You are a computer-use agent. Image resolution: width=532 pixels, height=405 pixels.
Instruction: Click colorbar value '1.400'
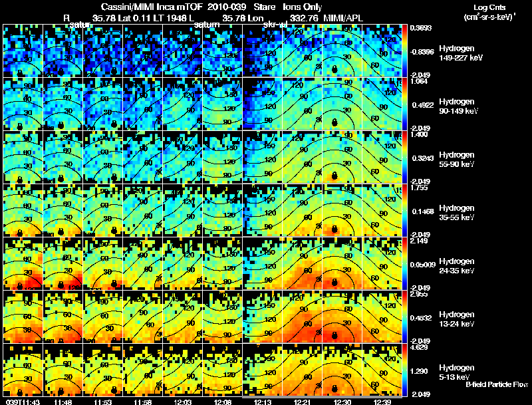419,134
